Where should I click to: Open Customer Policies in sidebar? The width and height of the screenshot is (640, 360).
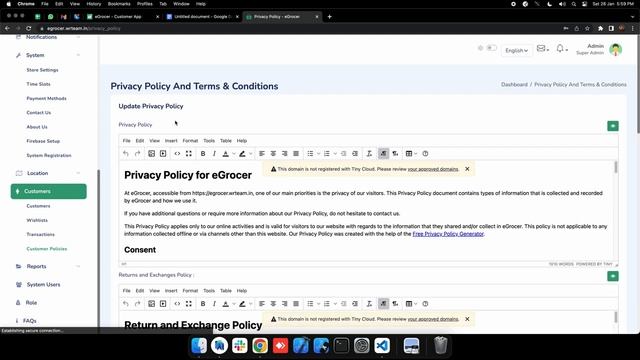click(47, 249)
